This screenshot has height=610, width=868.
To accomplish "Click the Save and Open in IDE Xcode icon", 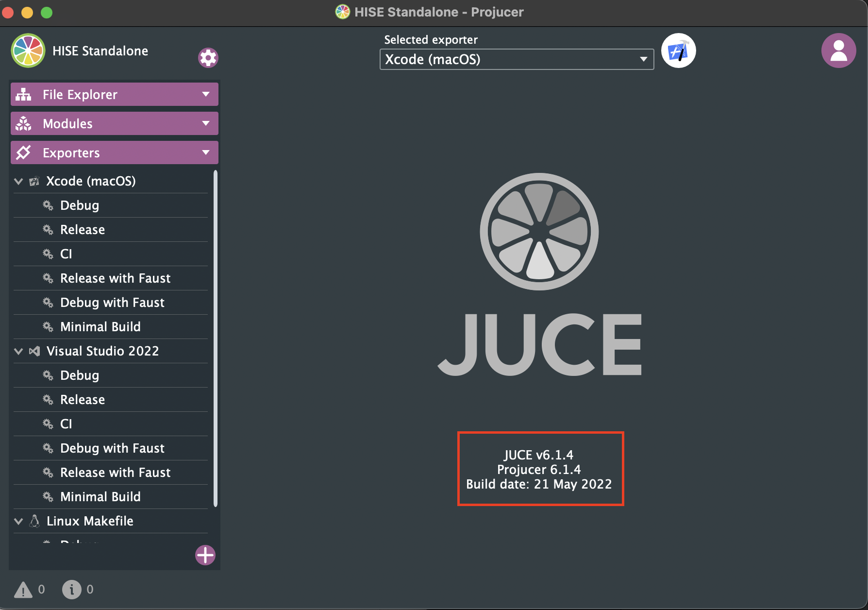I will 679,51.
